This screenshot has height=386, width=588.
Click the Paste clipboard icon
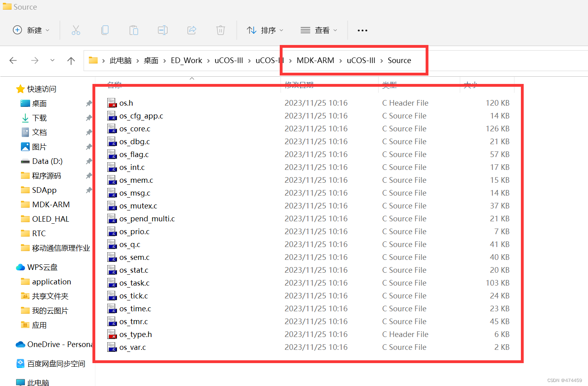(134, 30)
